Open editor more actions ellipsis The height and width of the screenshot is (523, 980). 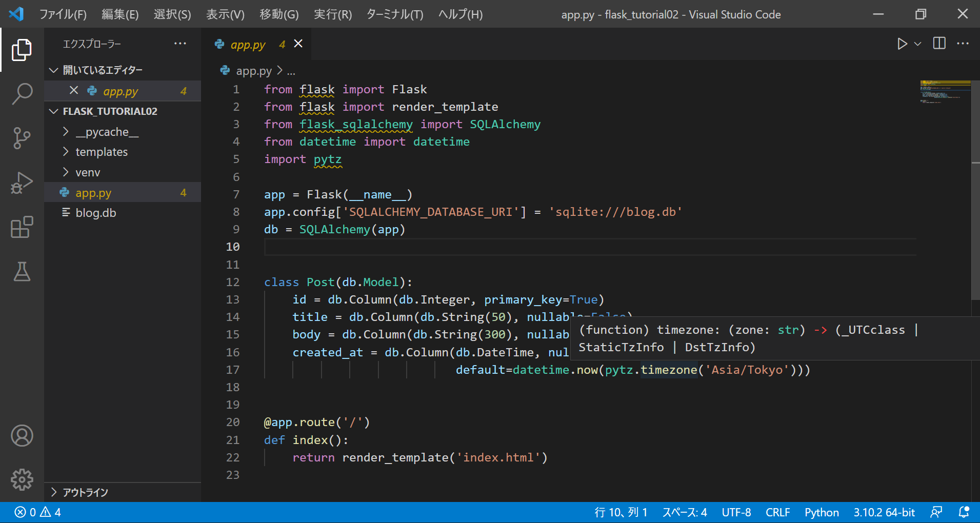coord(963,44)
